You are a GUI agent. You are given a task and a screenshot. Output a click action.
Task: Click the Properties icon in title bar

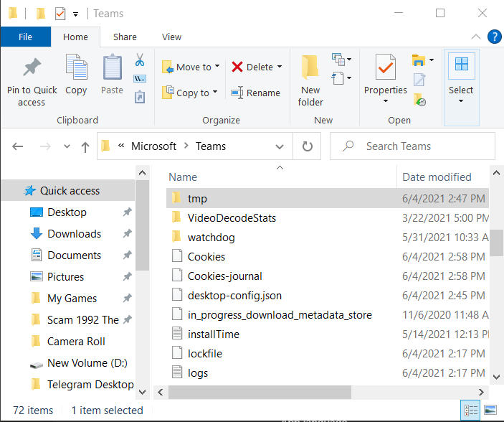[60, 14]
